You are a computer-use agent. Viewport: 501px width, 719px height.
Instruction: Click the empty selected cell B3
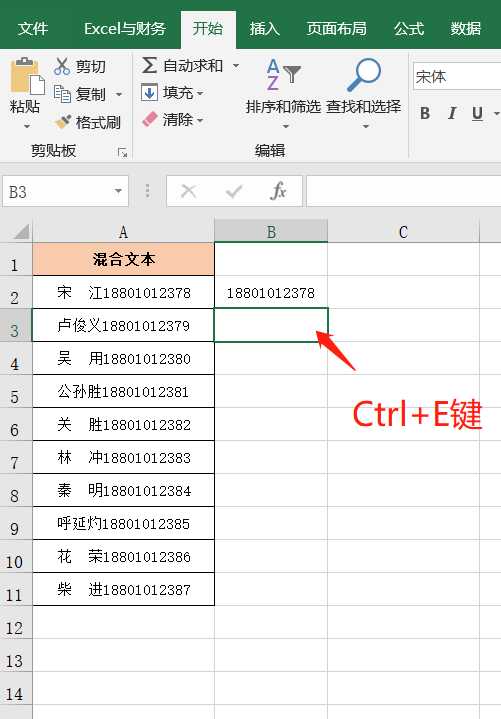pyautogui.click(x=271, y=325)
